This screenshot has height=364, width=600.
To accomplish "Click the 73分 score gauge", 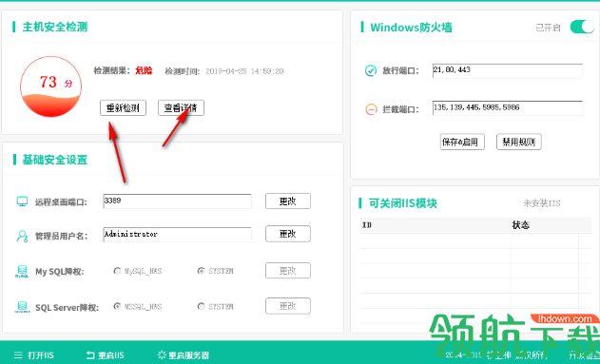I will (51, 86).
